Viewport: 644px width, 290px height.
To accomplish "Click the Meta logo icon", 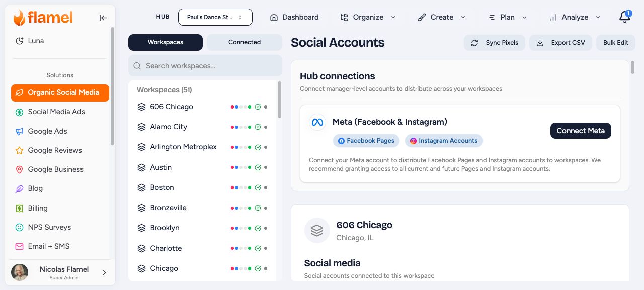I will pos(317,122).
